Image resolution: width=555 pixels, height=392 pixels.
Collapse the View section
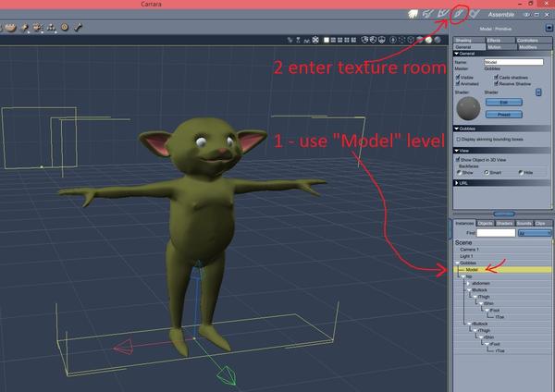[x=457, y=151]
